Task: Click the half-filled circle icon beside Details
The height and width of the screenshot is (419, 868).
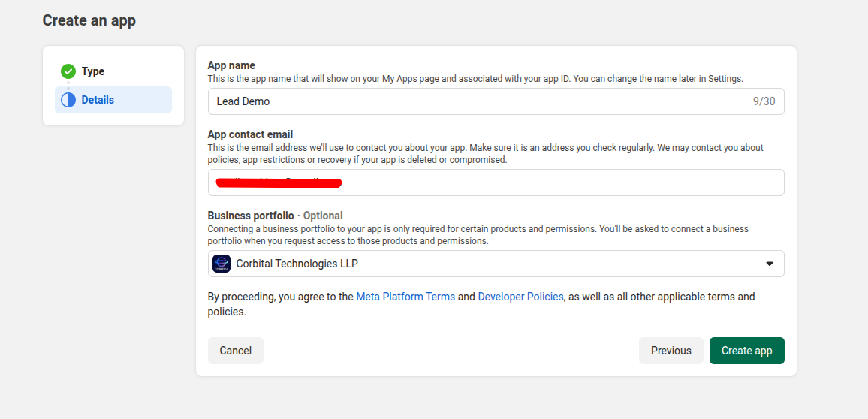Action: (x=68, y=100)
